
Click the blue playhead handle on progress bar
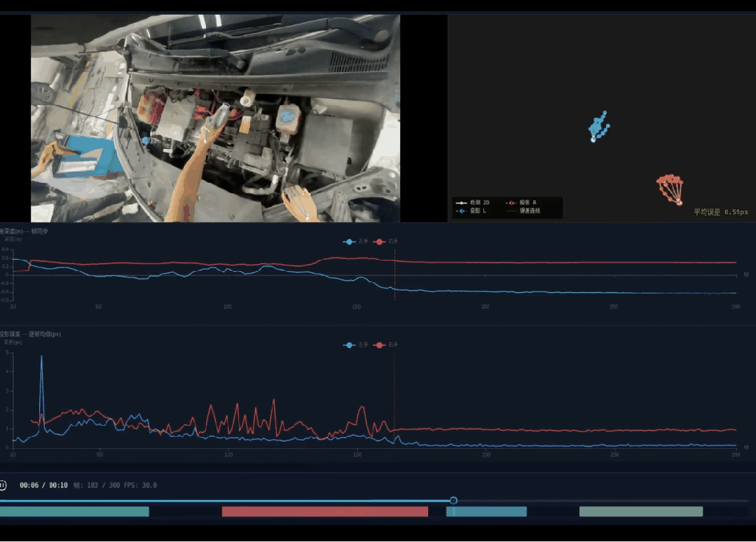click(x=453, y=501)
